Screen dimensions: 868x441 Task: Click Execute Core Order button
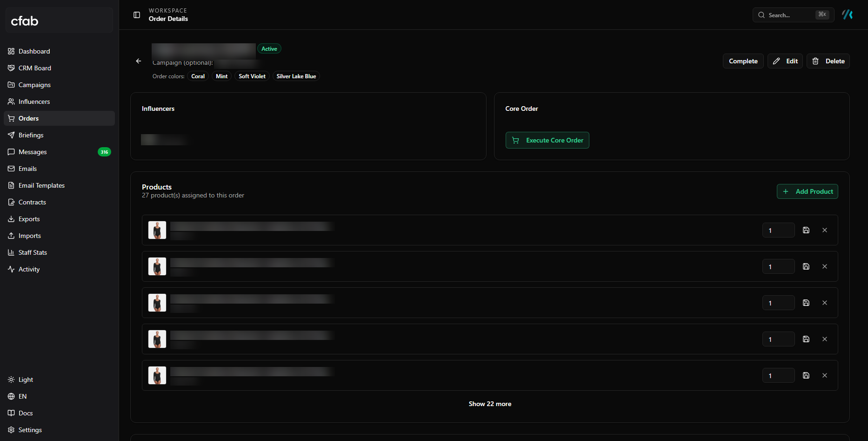point(548,140)
